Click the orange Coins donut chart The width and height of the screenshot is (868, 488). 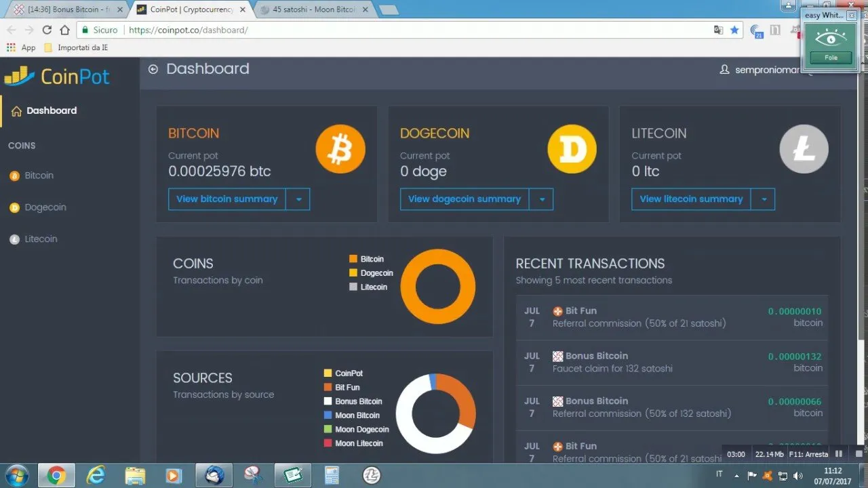(438, 287)
